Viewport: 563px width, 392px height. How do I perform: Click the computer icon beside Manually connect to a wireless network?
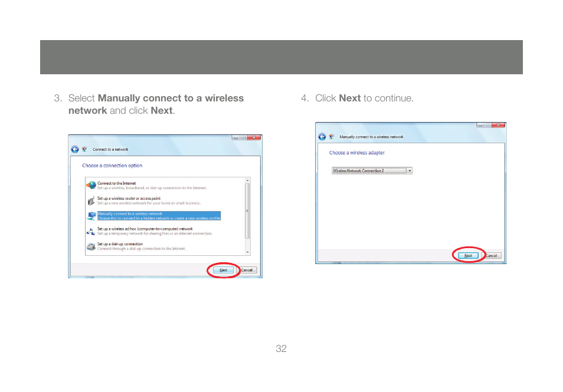coord(91,216)
